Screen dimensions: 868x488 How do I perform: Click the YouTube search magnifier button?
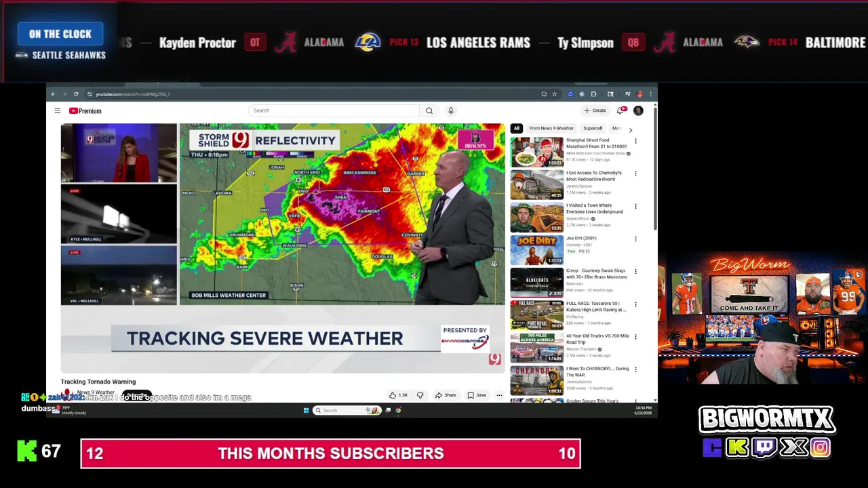coord(429,110)
